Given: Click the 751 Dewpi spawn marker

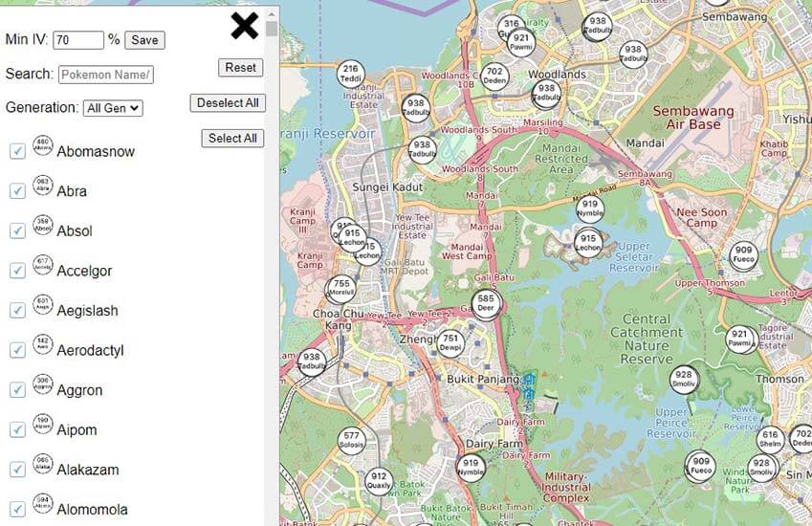Looking at the screenshot, I should pyautogui.click(x=451, y=344).
